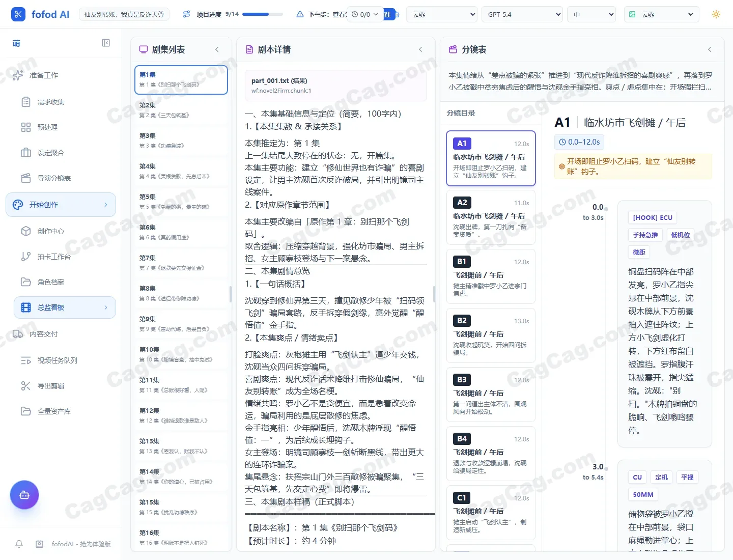The image size is (733, 560).
Task: Select 开始创作 in the sidebar
Action: click(x=61, y=205)
